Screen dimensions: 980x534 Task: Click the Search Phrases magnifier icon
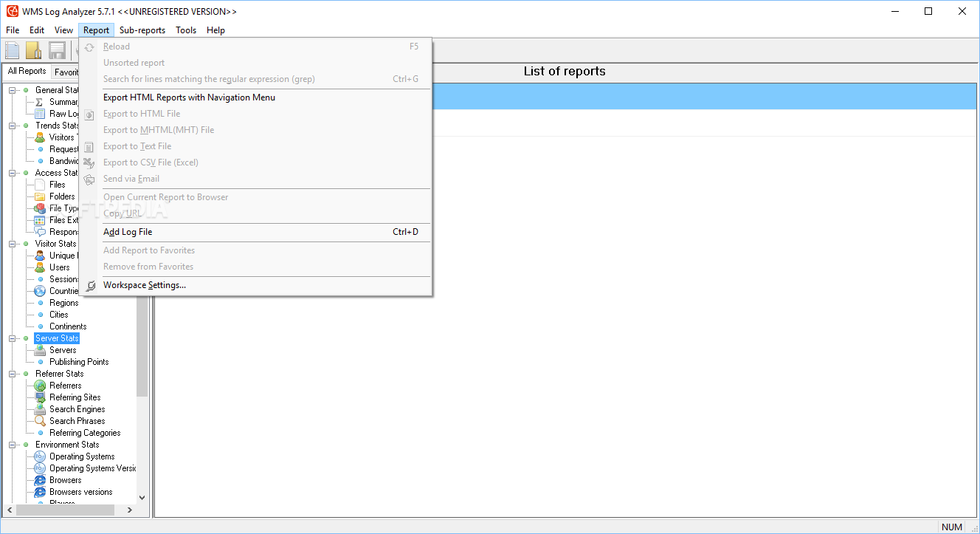click(40, 421)
